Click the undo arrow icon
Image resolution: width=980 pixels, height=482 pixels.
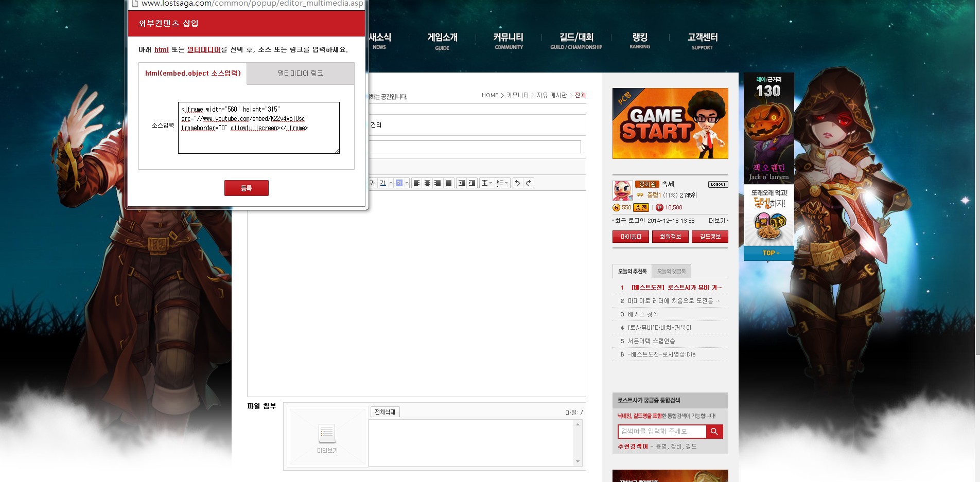click(518, 183)
